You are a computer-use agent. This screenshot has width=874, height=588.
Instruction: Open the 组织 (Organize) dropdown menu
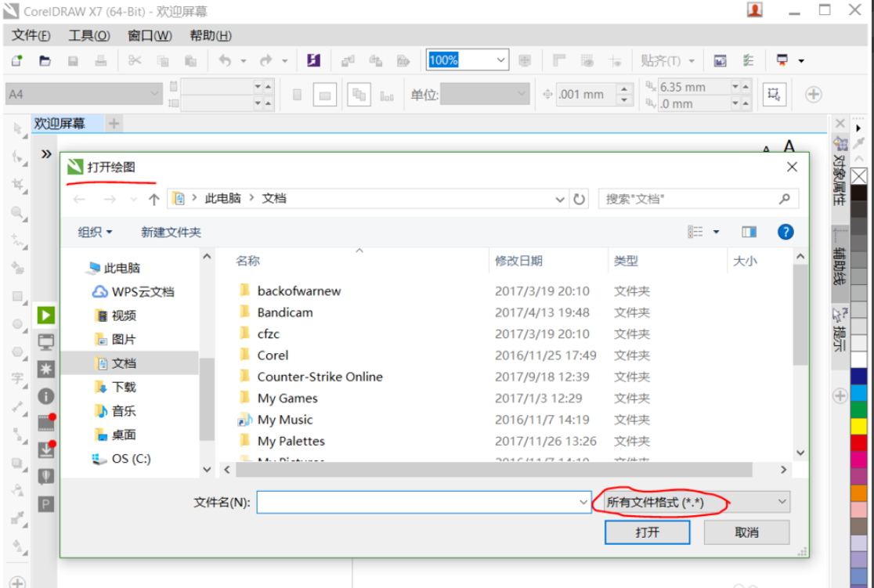[95, 232]
